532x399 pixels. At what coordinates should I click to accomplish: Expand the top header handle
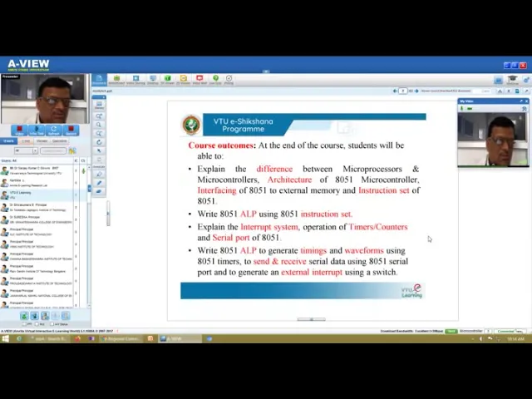click(x=266, y=71)
